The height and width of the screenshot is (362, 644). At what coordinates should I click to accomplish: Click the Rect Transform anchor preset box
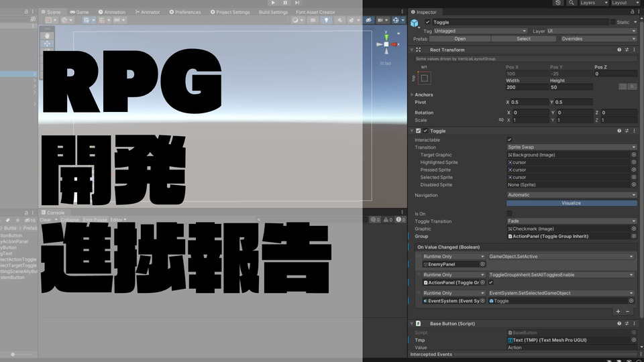coord(424,78)
